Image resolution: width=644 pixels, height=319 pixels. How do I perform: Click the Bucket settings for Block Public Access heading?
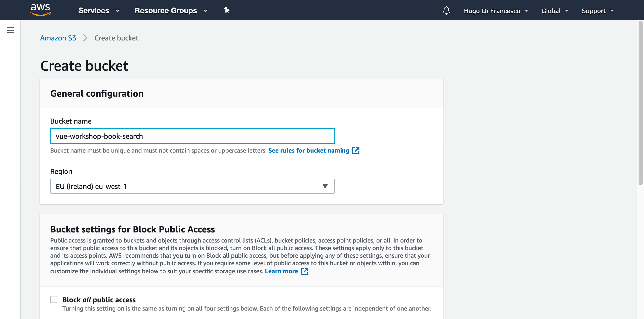point(132,229)
